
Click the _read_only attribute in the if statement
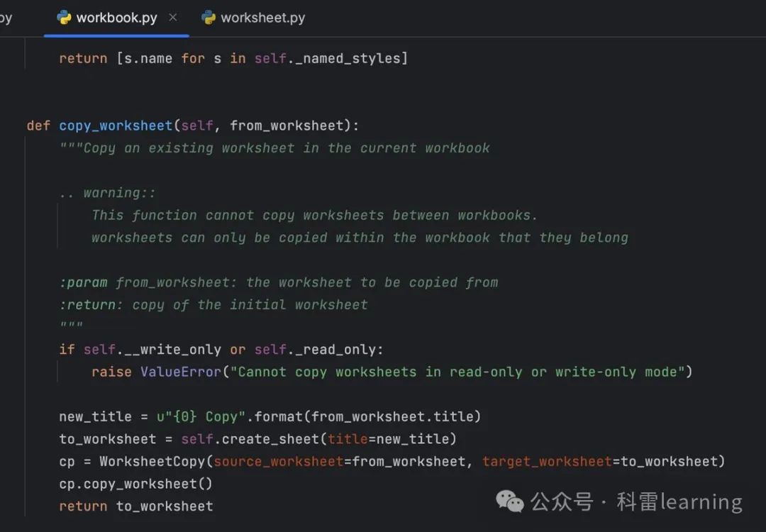(335, 350)
